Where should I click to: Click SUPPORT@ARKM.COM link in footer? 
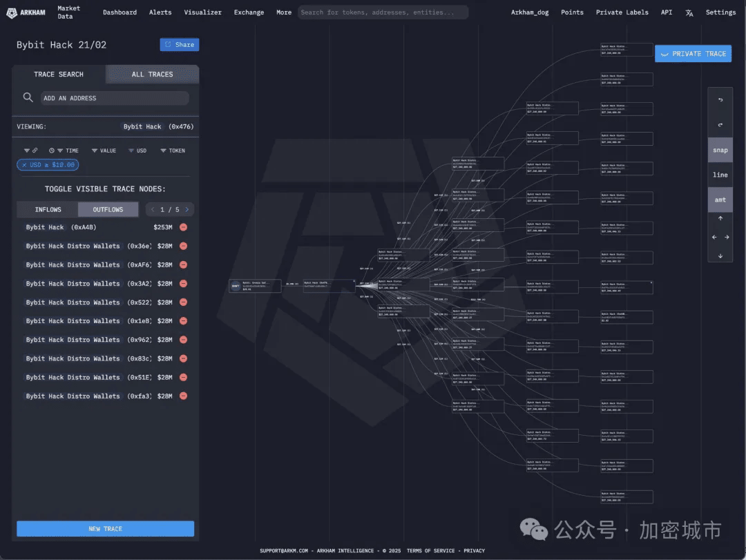pyautogui.click(x=284, y=550)
